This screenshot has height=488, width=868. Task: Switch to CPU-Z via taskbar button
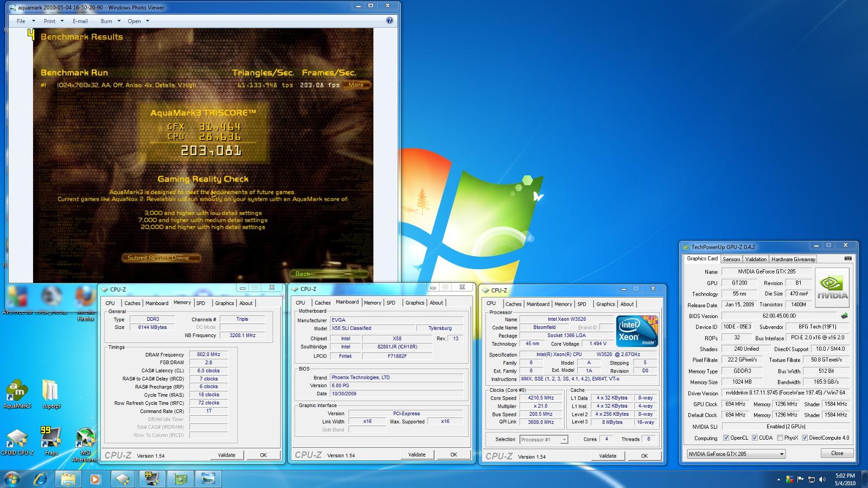(124, 479)
